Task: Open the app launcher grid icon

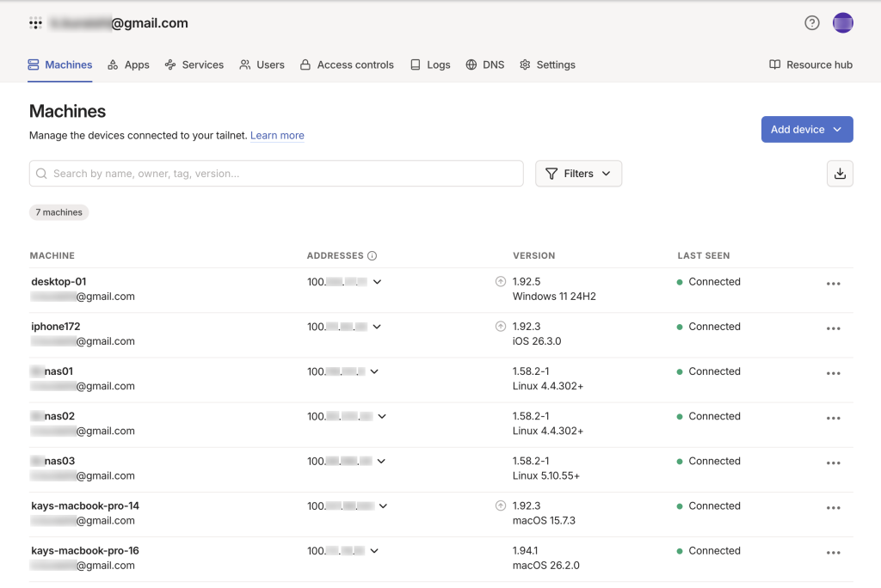Action: pos(35,23)
